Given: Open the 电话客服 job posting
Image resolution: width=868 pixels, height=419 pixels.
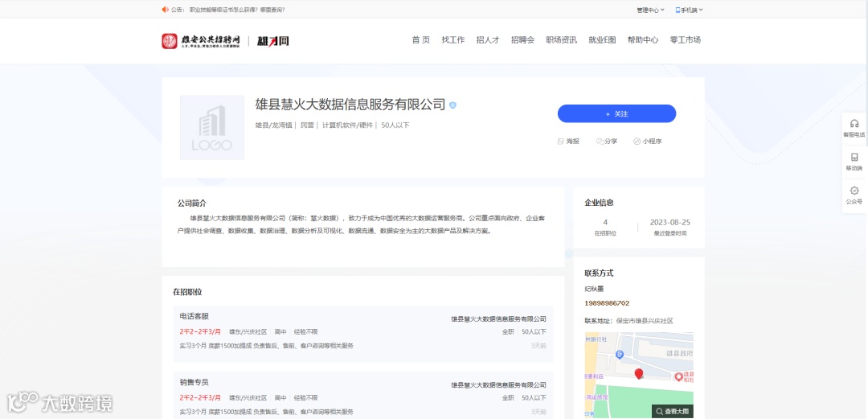Looking at the screenshot, I should 194,316.
